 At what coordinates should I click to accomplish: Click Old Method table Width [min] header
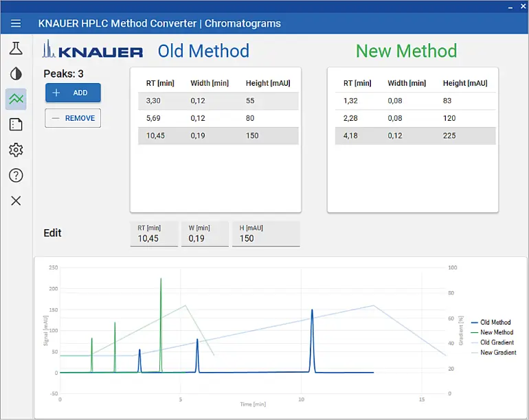point(210,83)
